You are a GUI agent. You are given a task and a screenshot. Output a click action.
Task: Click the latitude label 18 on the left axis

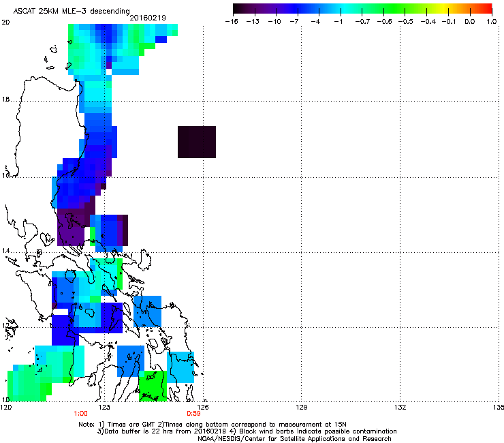click(5, 100)
